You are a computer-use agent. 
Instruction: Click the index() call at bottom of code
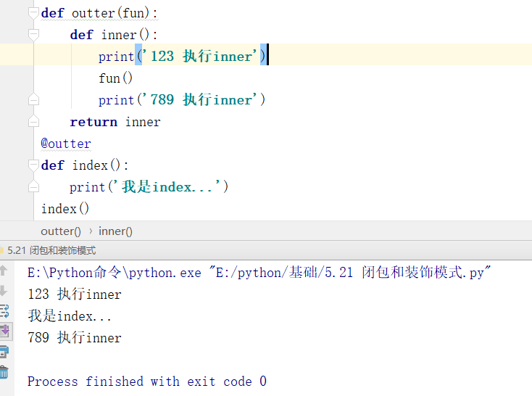pos(65,209)
